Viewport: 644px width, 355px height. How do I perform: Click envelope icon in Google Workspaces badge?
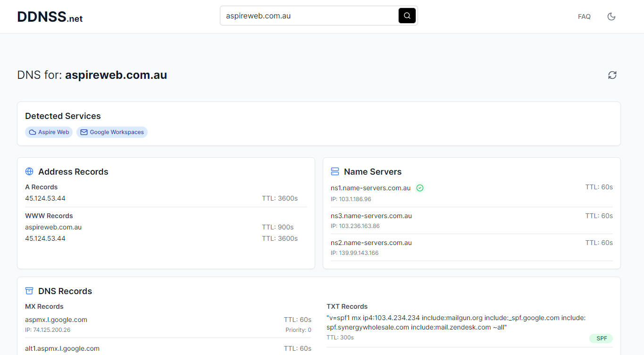(x=84, y=132)
